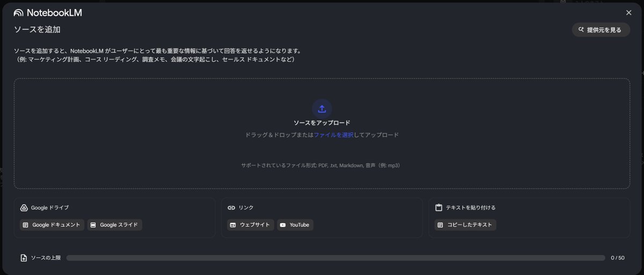Click the リンク chain icon
This screenshot has height=275, width=644.
coord(231,207)
